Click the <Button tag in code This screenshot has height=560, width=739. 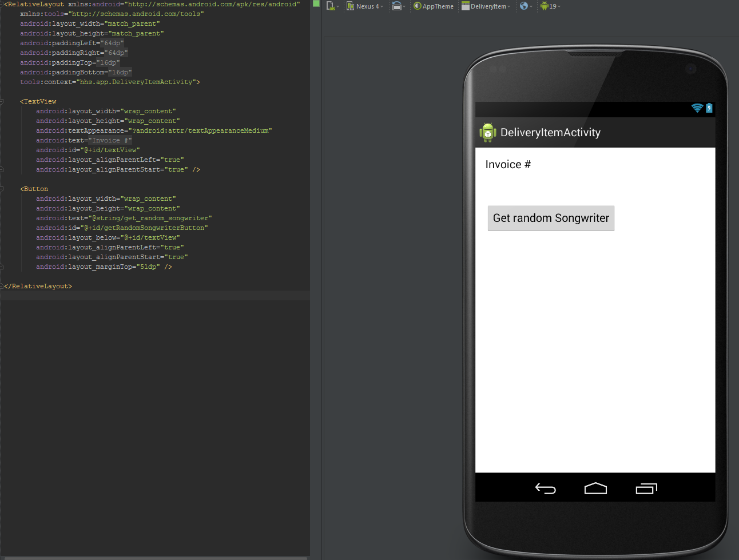[34, 189]
